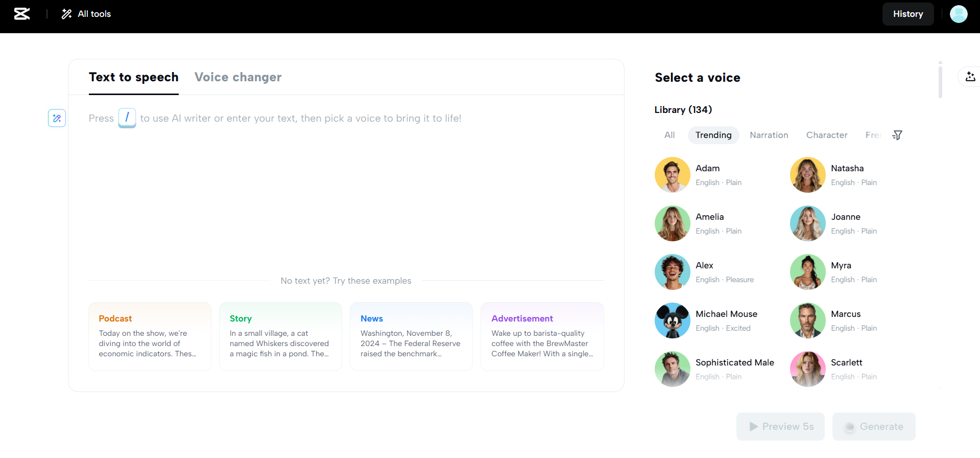Open the voice filter icon
Screen dimensions: 980x458
(897, 135)
